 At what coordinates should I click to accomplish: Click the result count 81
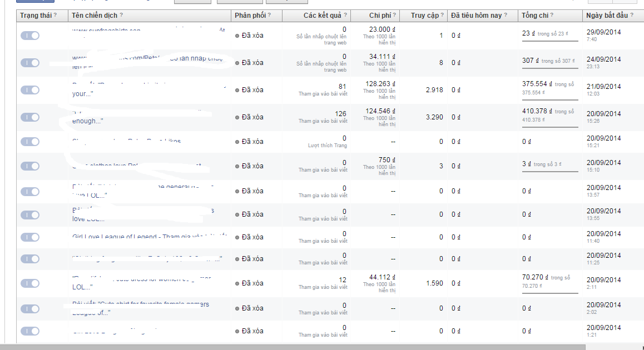(x=343, y=87)
